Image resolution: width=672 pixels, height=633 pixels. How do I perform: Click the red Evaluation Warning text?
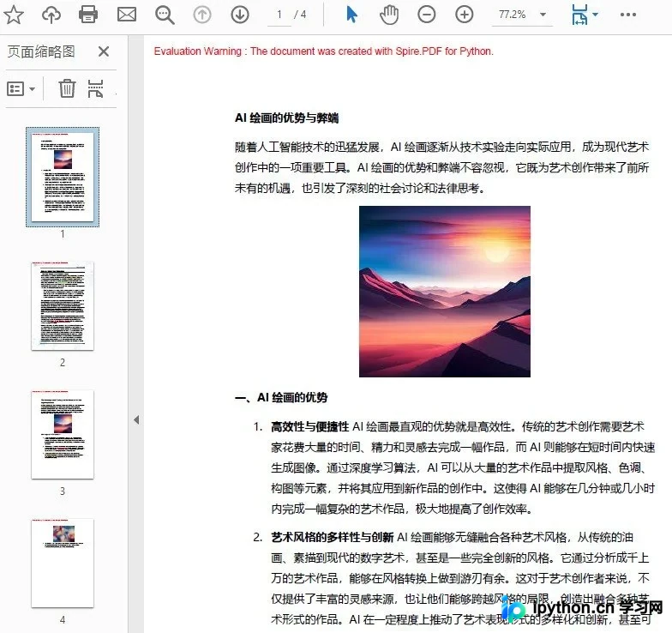pos(324,51)
